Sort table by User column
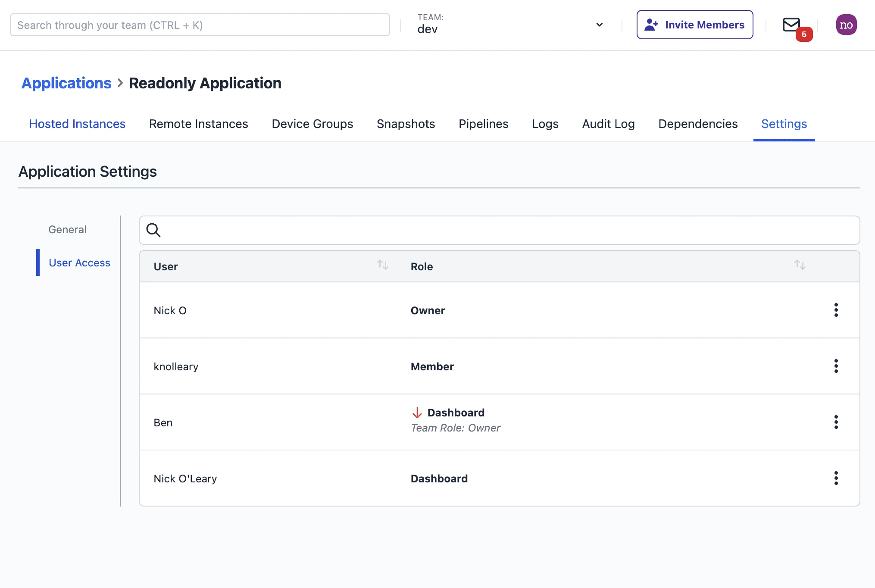 pyautogui.click(x=383, y=265)
